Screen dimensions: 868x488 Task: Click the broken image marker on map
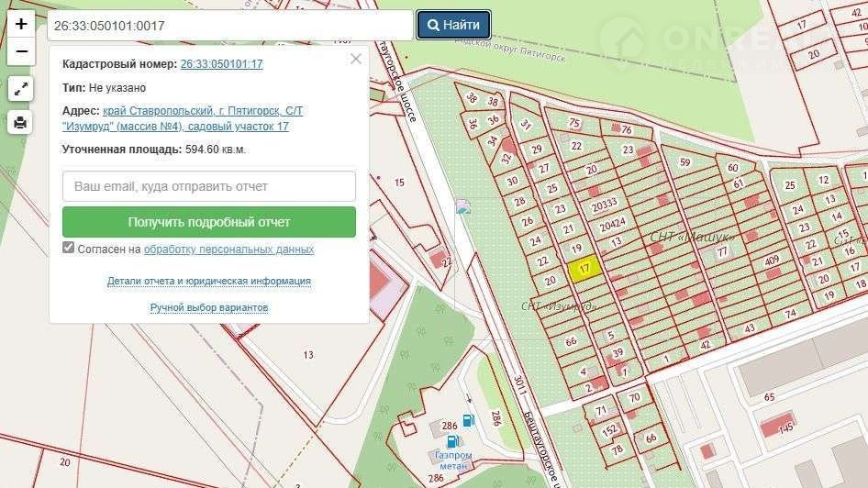[x=463, y=207]
